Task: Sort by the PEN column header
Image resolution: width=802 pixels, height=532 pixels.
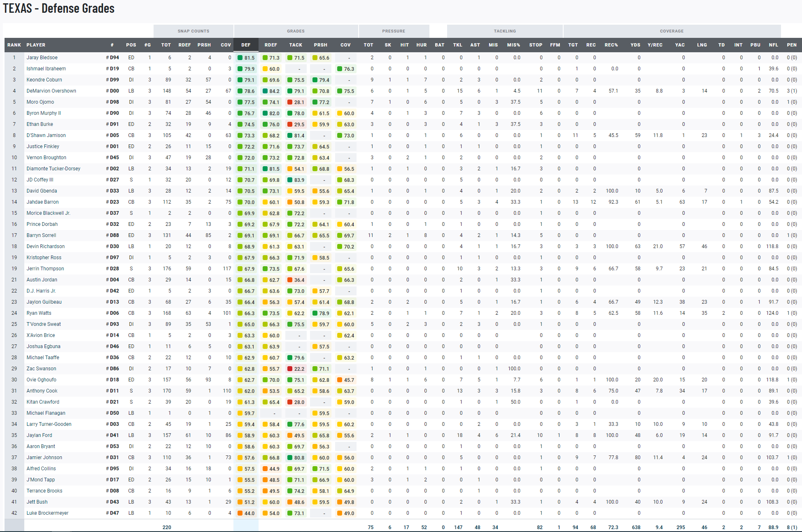Action: 791,45
